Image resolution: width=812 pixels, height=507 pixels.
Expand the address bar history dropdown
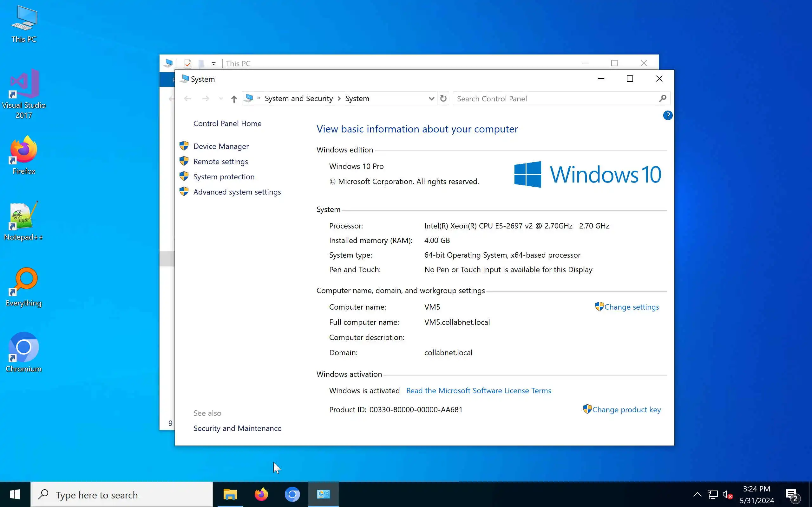(431, 99)
